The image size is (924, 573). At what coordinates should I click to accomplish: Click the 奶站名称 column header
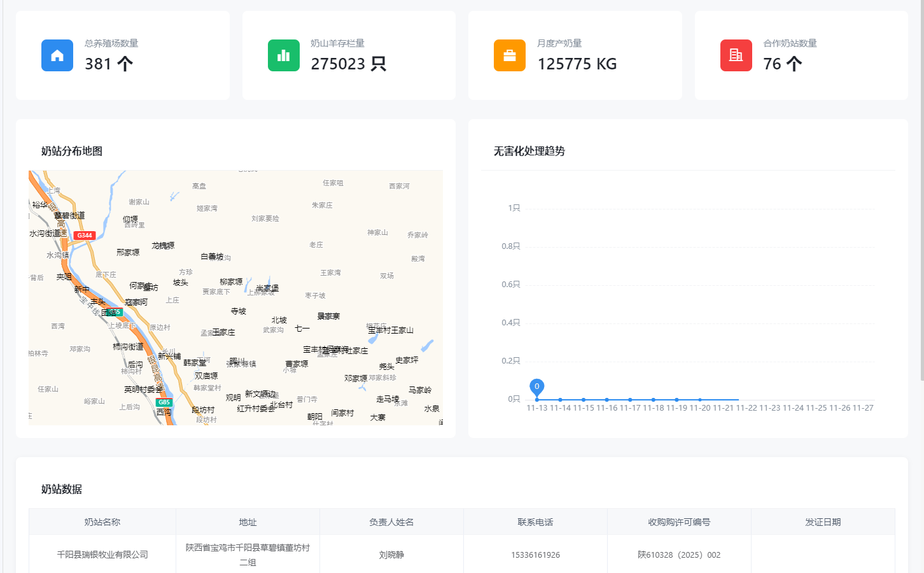pyautogui.click(x=102, y=522)
